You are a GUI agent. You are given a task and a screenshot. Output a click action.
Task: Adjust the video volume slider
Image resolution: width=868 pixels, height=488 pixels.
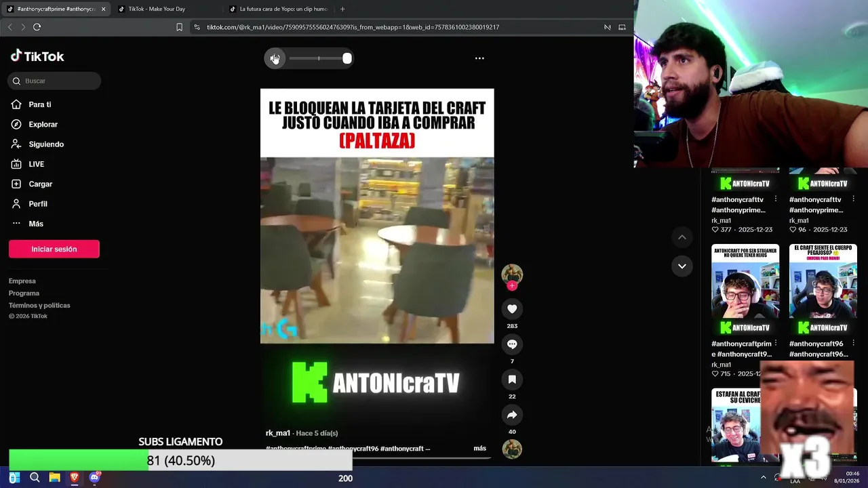point(319,58)
